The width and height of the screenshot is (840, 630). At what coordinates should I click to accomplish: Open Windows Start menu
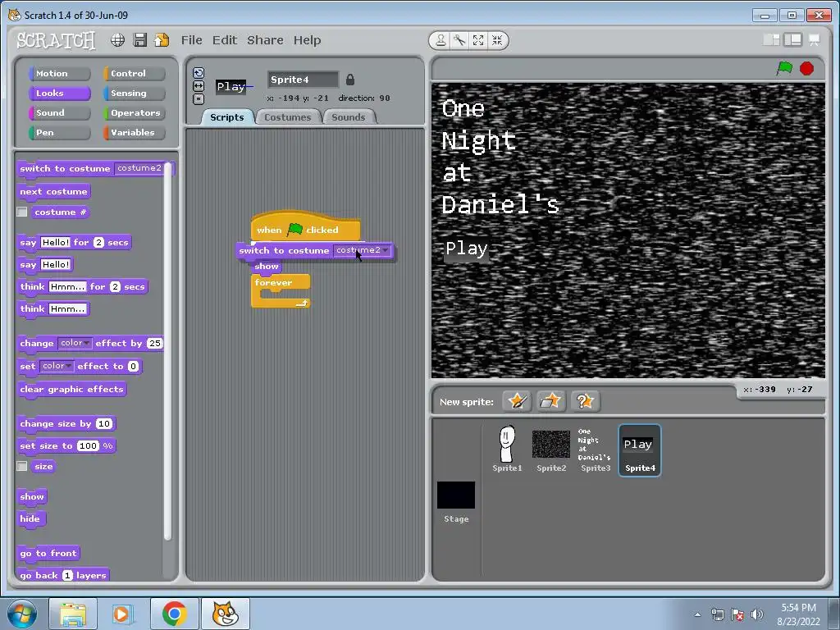(x=22, y=614)
